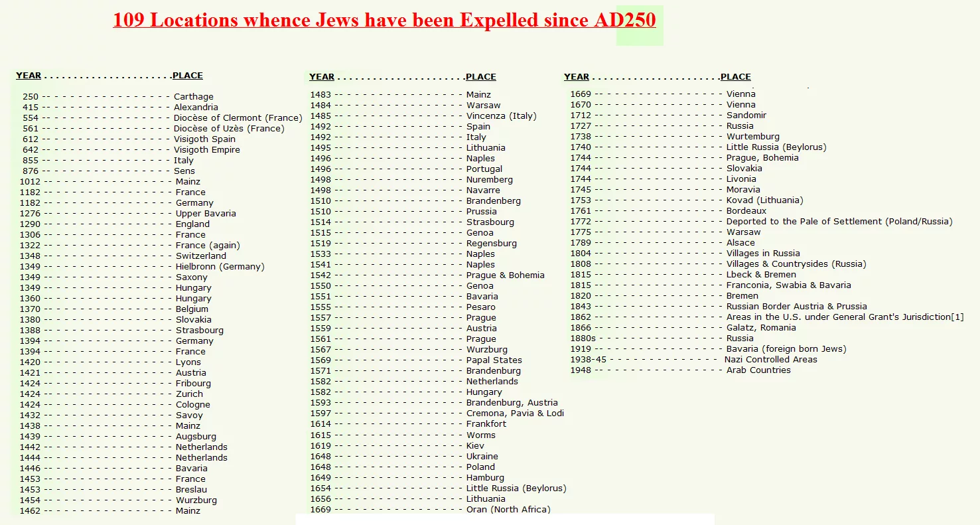This screenshot has height=525, width=980.
Task: Click Cremona, Pavia & Lodi entry
Action: click(515, 413)
